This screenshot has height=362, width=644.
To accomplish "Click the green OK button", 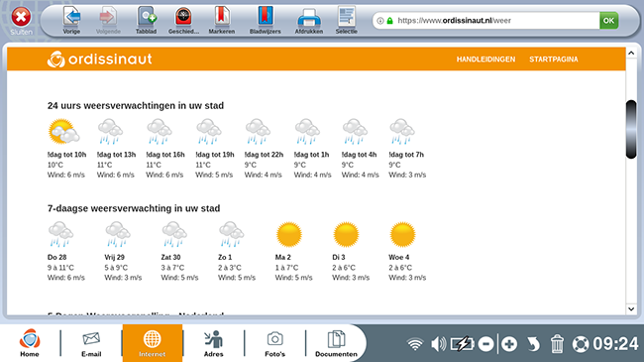I will pos(608,21).
